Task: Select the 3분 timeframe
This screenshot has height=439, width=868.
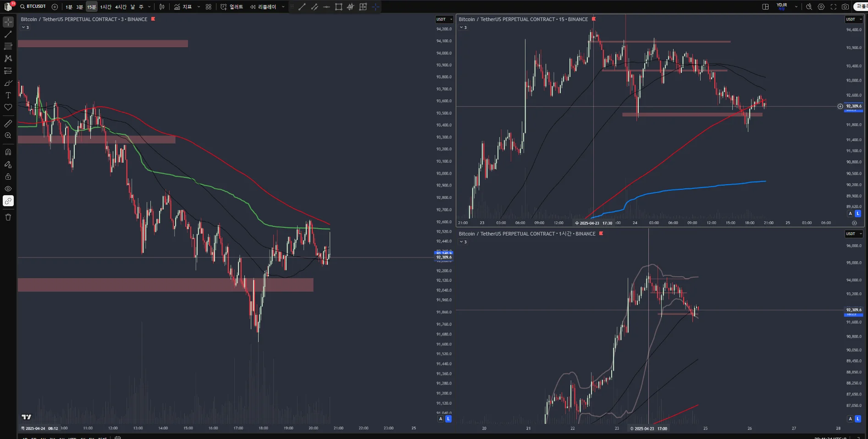Action: tap(80, 7)
